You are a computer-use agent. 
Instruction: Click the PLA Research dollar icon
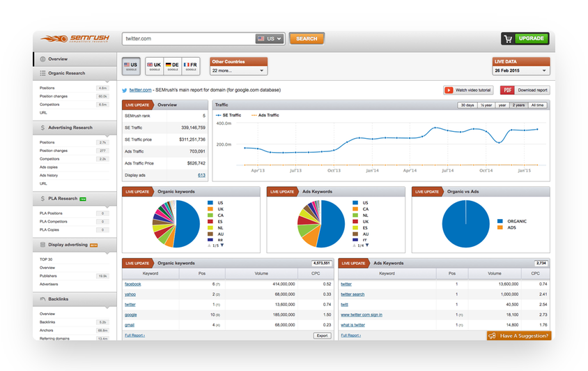pyautogui.click(x=42, y=199)
